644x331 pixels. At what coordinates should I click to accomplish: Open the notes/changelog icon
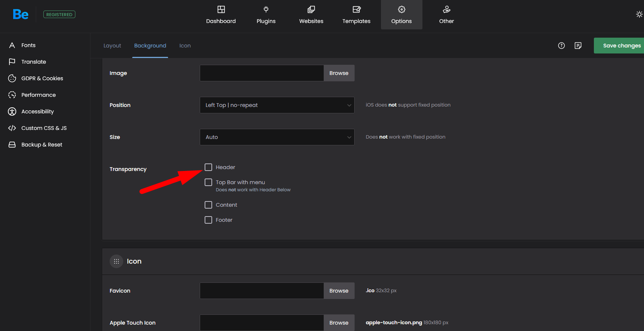click(x=578, y=46)
